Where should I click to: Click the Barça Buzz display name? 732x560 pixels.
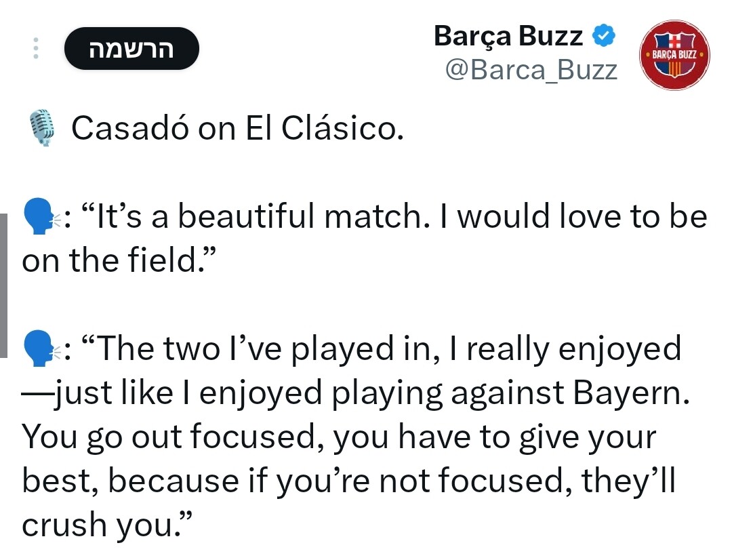coord(508,36)
